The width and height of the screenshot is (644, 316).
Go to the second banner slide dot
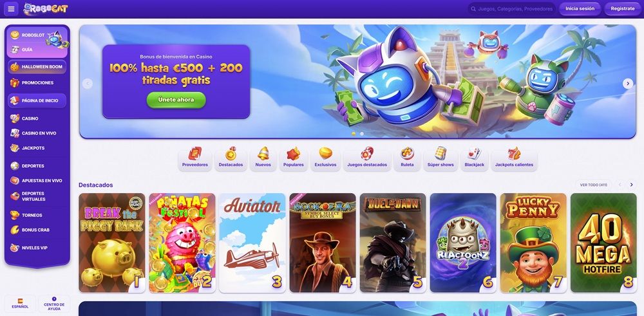(x=362, y=134)
